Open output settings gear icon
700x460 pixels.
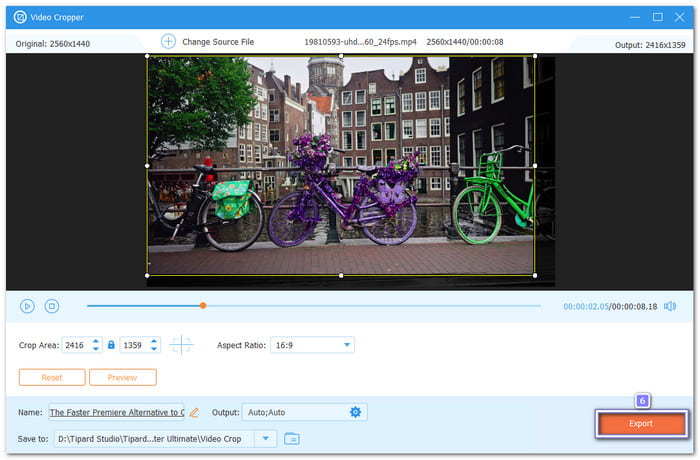[355, 412]
